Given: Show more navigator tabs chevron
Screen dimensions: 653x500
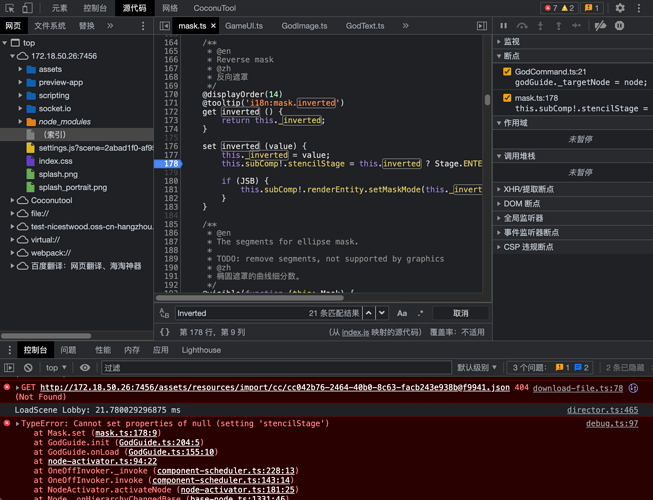Looking at the screenshot, I should coord(110,26).
